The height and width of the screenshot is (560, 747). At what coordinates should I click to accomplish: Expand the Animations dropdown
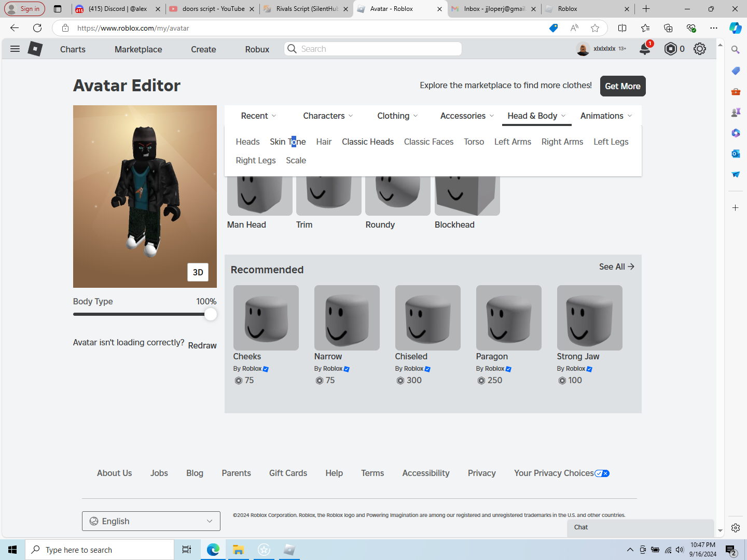coord(606,116)
